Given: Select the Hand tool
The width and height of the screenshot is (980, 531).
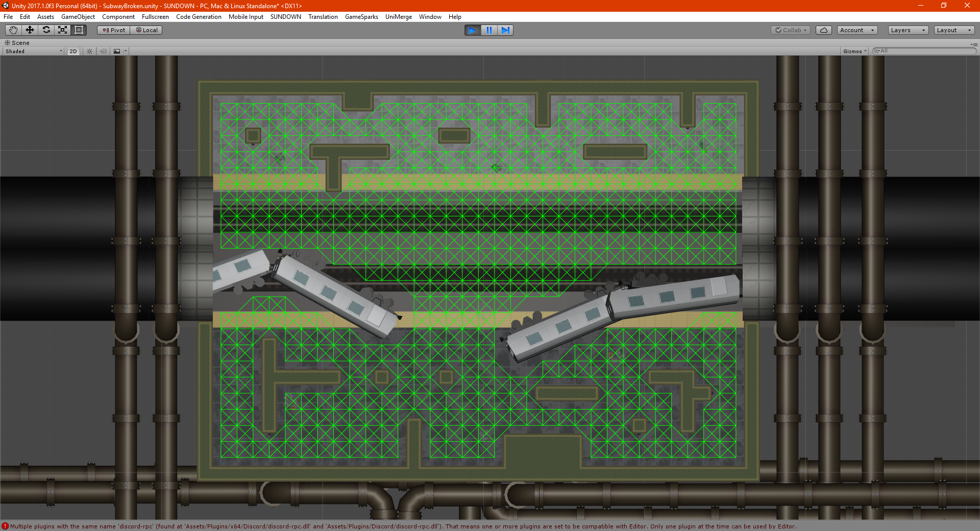Looking at the screenshot, I should (x=13, y=30).
